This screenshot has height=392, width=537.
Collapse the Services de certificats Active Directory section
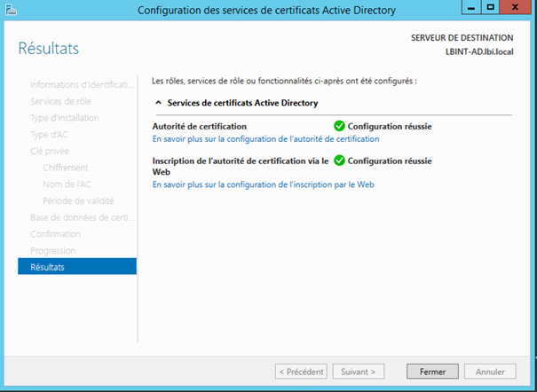click(159, 103)
